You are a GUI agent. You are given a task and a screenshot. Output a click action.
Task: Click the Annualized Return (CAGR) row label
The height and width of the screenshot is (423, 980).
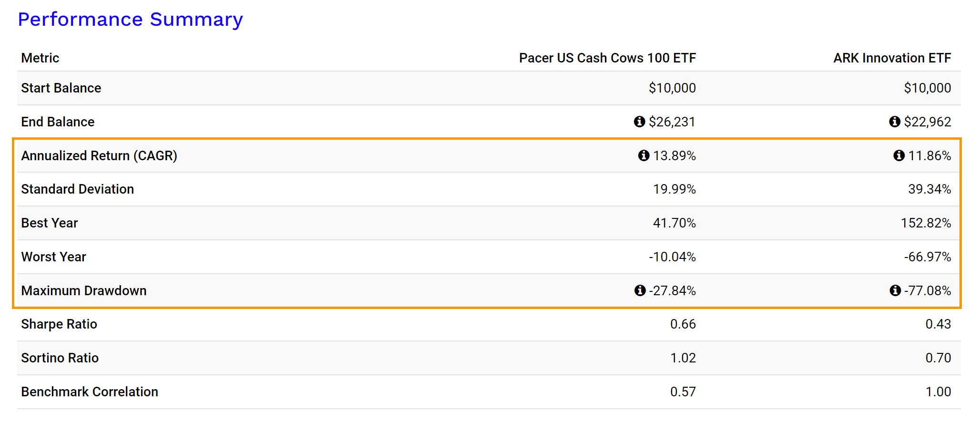pos(99,156)
